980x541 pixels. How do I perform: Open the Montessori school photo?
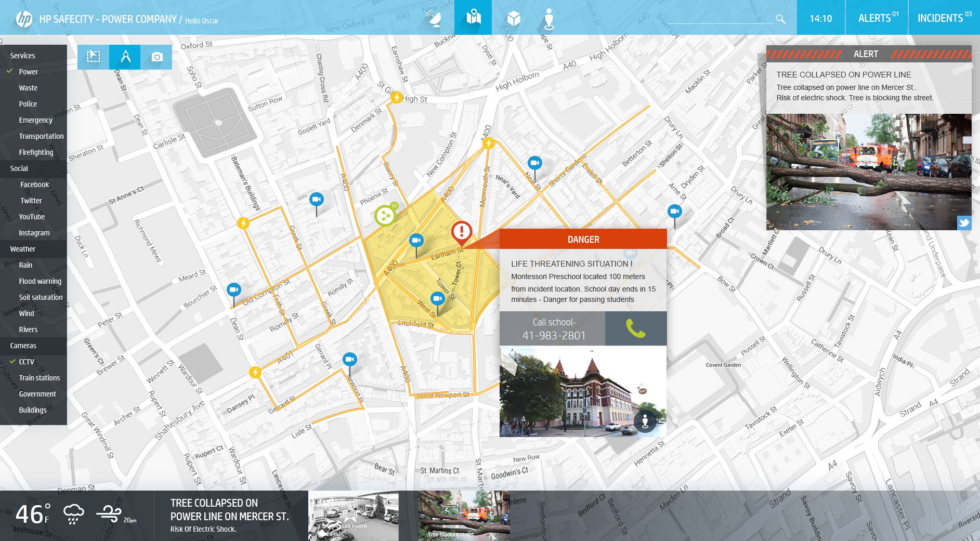[583, 391]
